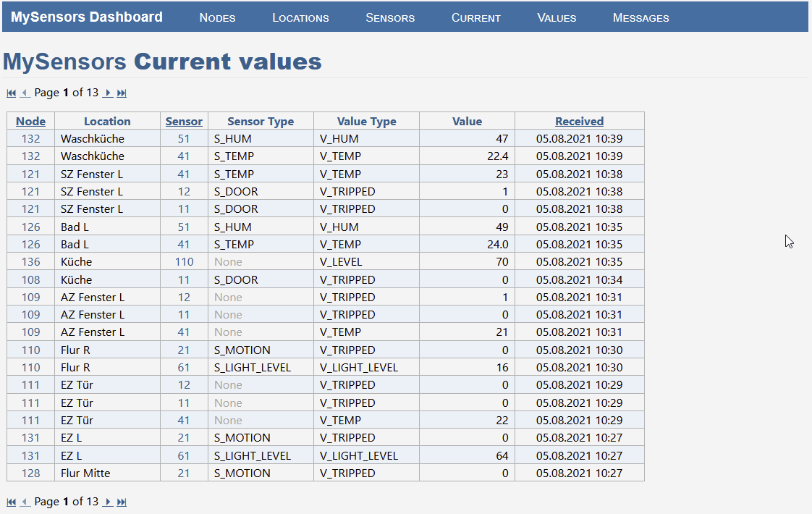Open the Messages menu item
The image size is (812, 514).
tap(640, 17)
